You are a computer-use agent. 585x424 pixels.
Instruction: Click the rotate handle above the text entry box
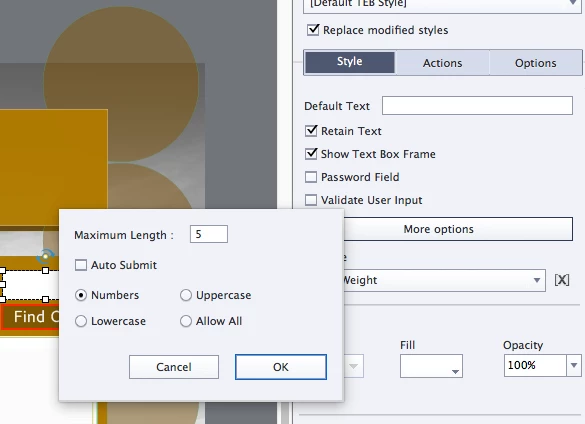(x=45, y=256)
